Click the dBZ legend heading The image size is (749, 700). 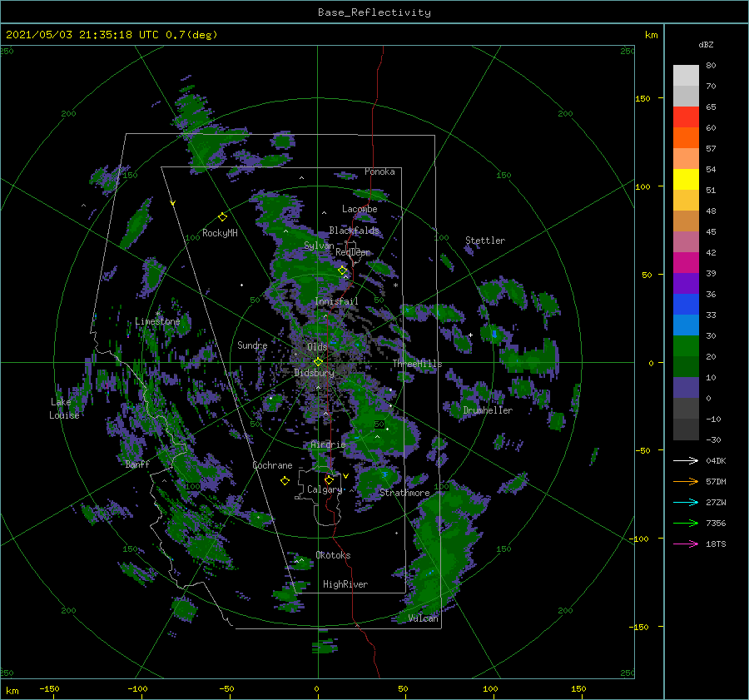706,45
